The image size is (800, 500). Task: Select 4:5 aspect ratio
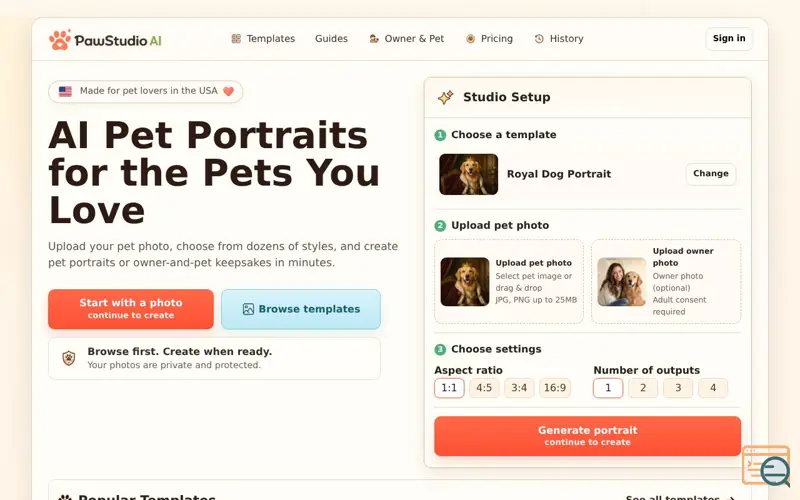484,388
